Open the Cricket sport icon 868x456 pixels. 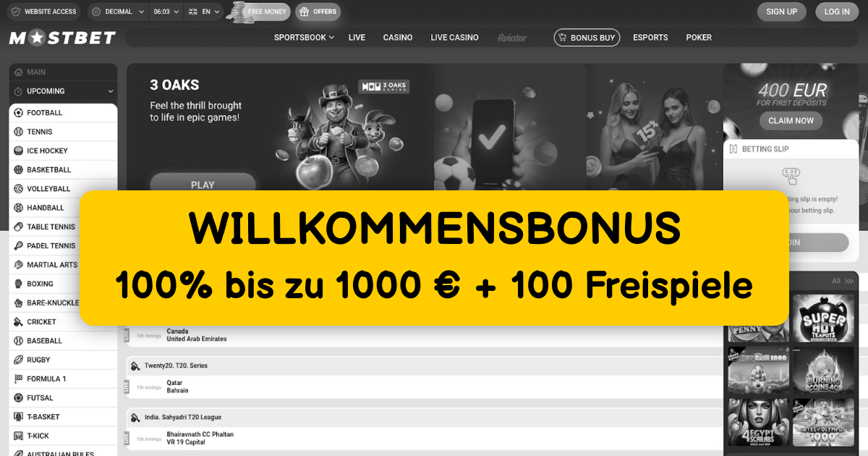point(19,321)
